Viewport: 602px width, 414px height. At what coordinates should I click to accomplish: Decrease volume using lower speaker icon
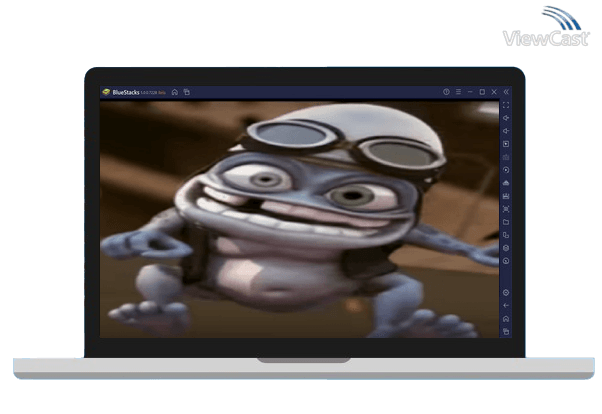[x=506, y=131]
